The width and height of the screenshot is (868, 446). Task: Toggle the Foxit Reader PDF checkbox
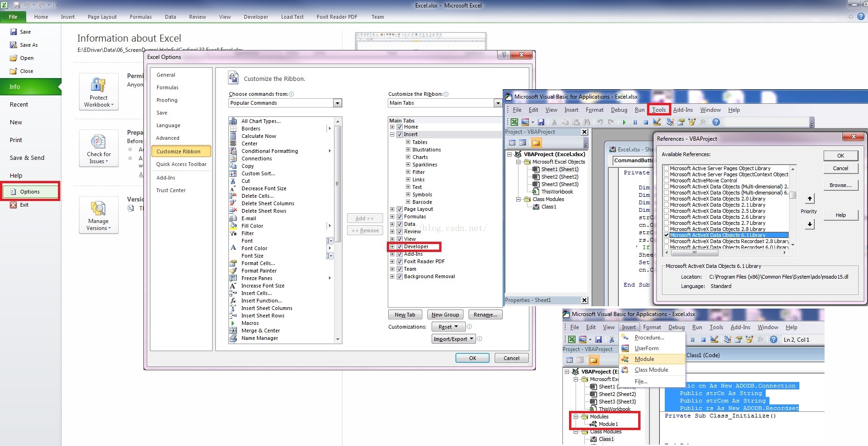coord(400,261)
